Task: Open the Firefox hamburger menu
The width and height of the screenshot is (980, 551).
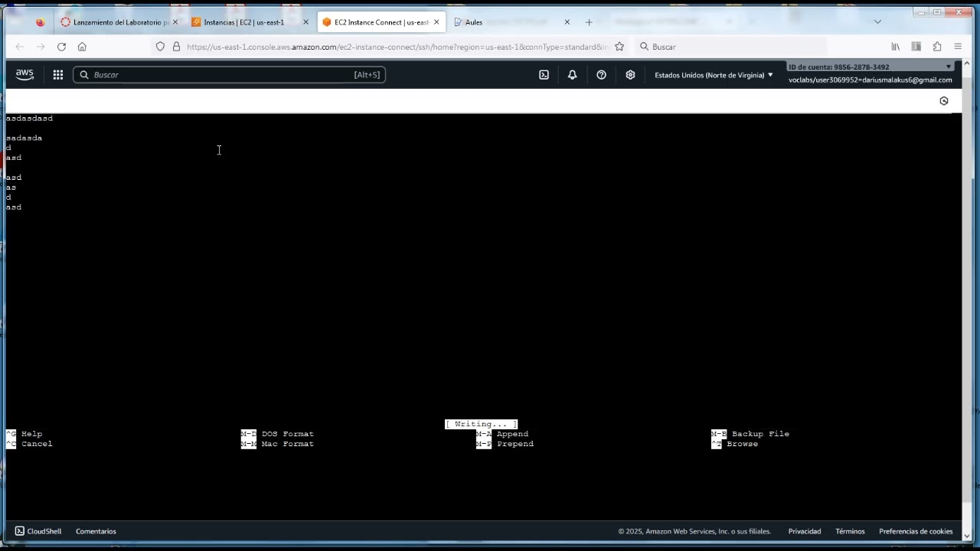Action: (958, 47)
